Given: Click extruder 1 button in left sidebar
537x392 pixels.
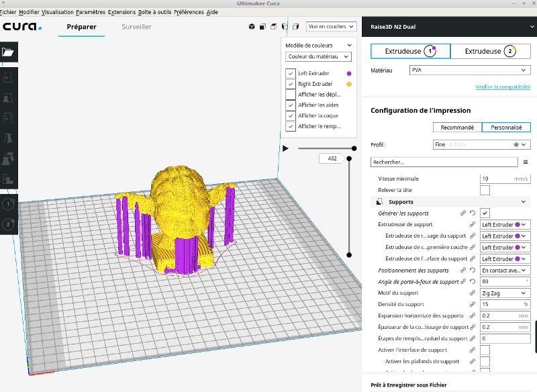Looking at the screenshot, I should pos(8,204).
